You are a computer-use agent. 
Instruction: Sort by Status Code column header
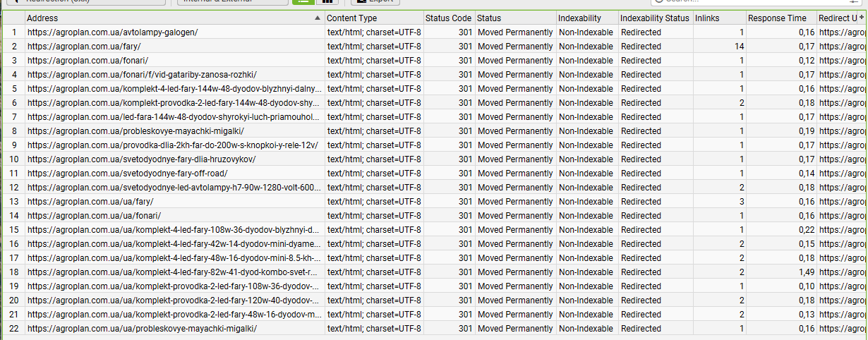448,18
